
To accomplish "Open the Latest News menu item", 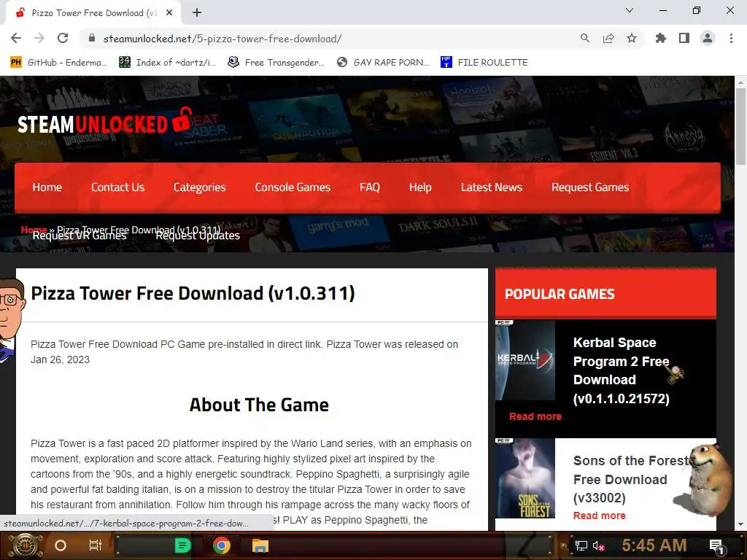I will click(492, 187).
